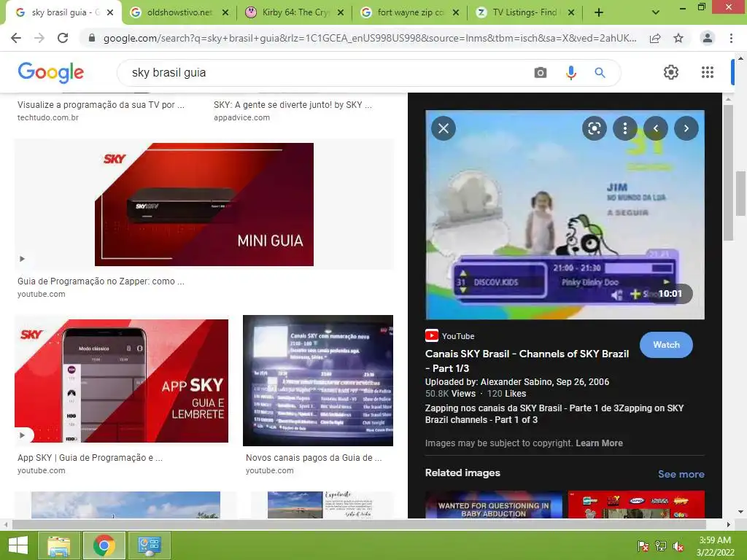Share this page icon in address bar
The width and height of the screenshot is (747, 560).
[655, 38]
